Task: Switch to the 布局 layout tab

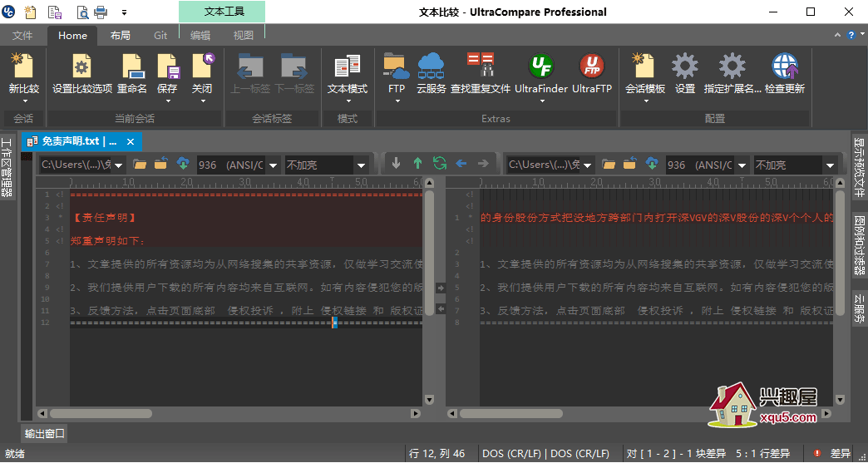Action: pos(120,36)
